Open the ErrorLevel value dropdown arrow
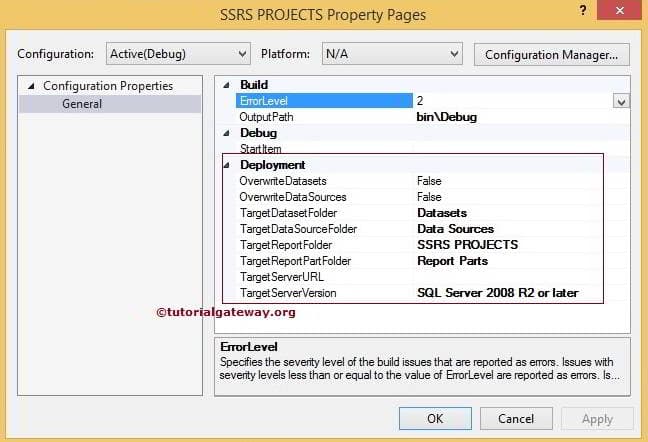This screenshot has height=442, width=648. click(621, 101)
